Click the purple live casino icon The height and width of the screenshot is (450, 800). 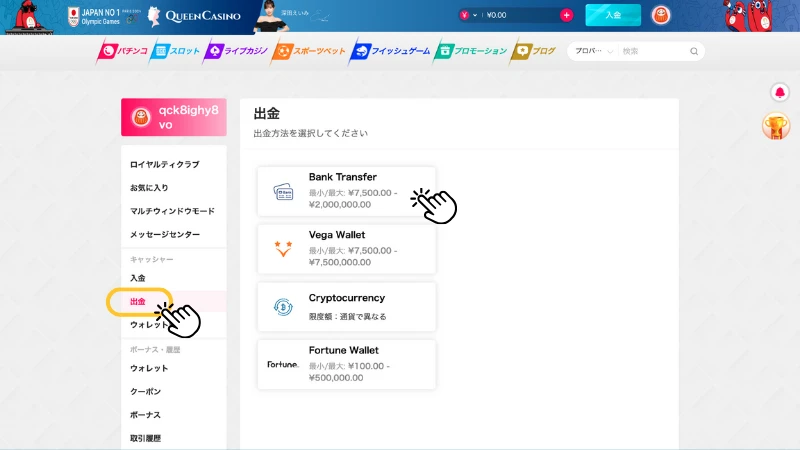[214, 51]
